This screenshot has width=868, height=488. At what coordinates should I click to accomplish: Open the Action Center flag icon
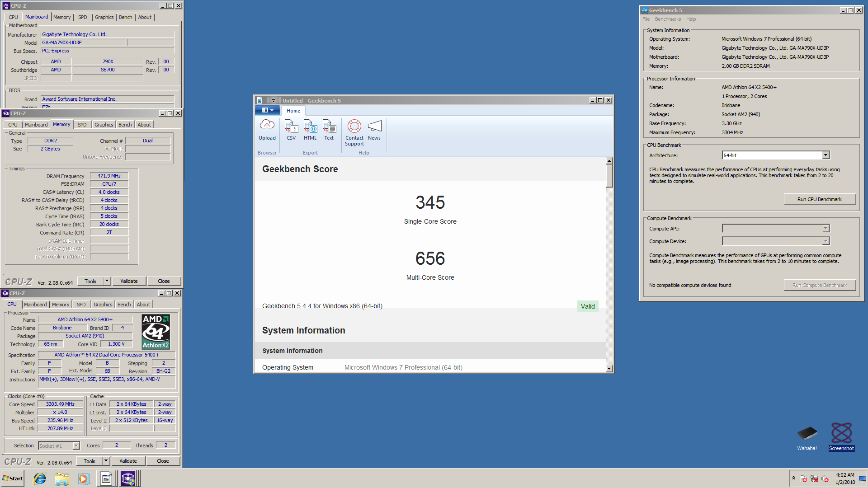pos(803,479)
